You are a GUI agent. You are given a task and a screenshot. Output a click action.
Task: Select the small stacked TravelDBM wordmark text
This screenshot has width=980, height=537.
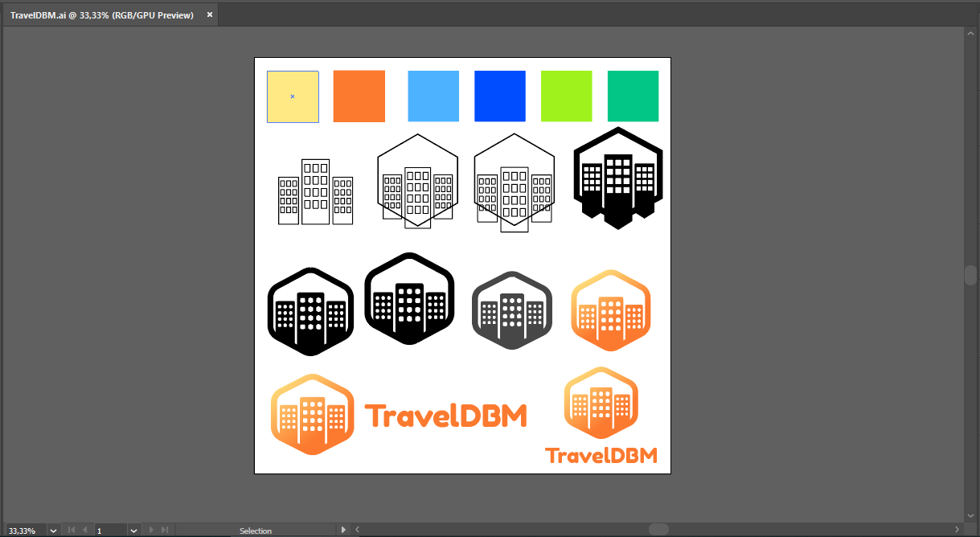coord(601,456)
